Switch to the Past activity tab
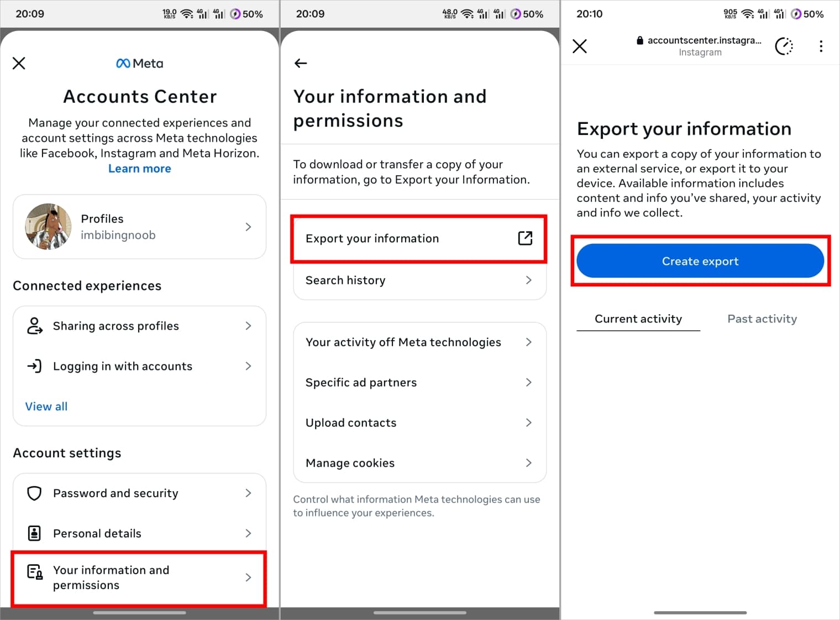Viewport: 840px width, 620px height. 762,319
